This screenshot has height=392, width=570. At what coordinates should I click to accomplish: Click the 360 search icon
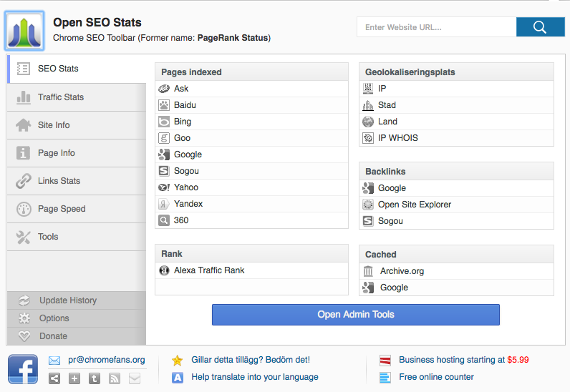(164, 220)
